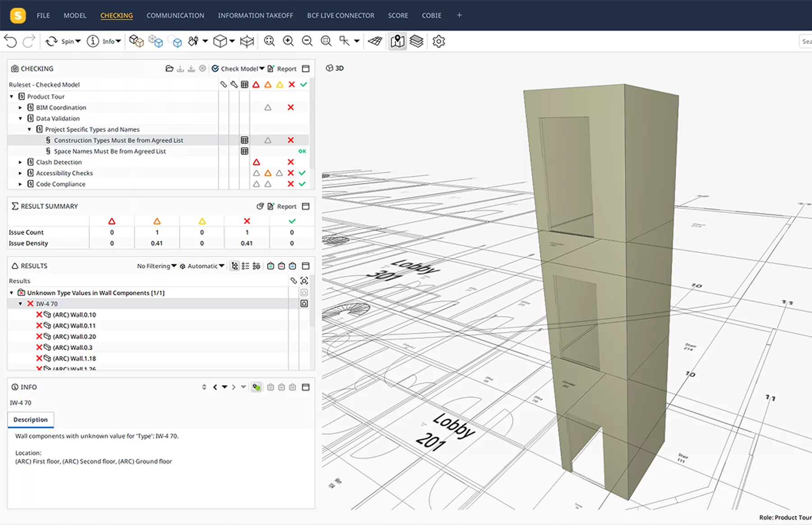The height and width of the screenshot is (525, 812).
Task: Click the Zoom In magnifier icon
Action: tap(288, 41)
